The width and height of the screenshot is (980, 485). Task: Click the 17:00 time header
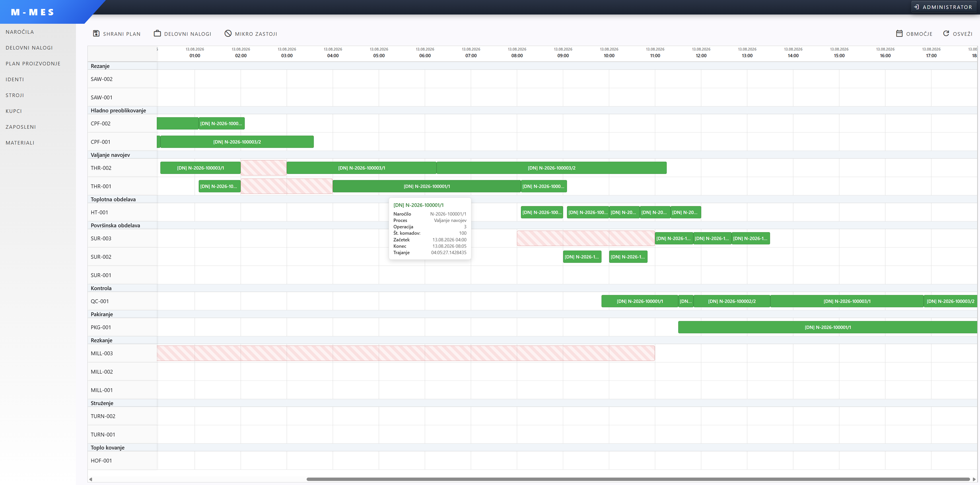coord(931,55)
